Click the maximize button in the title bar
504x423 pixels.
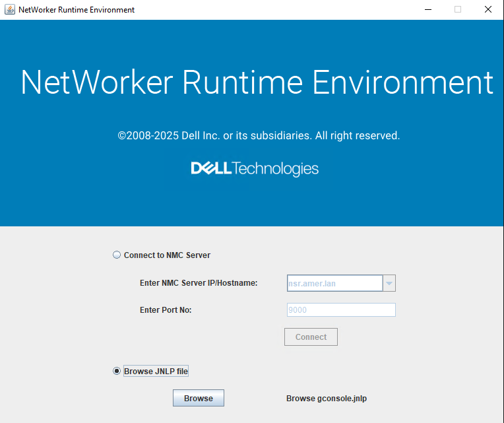pos(458,10)
